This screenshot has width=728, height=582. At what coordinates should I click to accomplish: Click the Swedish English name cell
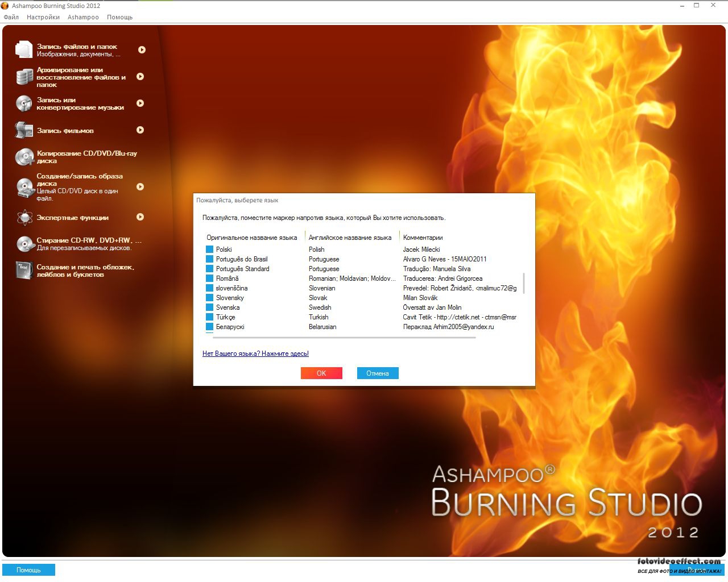pos(320,307)
